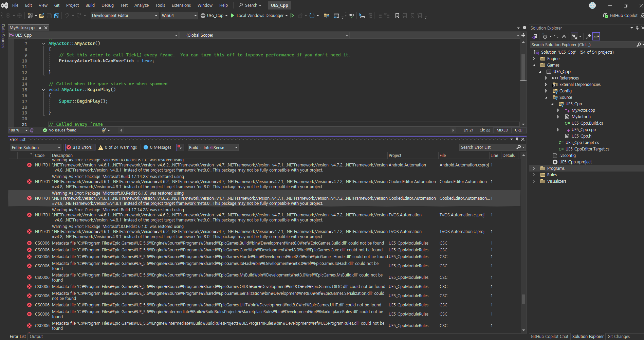Click the Save All toolbar icon
Image resolution: width=644 pixels, height=340 pixels.
click(x=57, y=16)
